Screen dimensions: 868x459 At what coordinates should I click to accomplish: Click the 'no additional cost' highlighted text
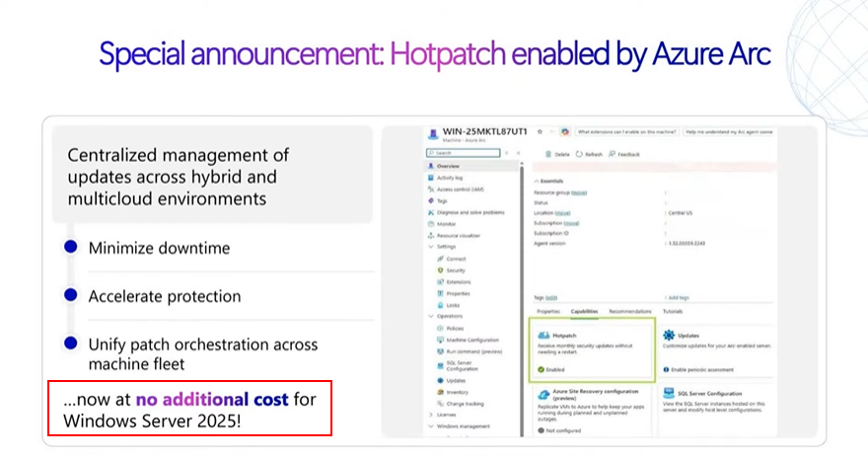click(x=212, y=399)
